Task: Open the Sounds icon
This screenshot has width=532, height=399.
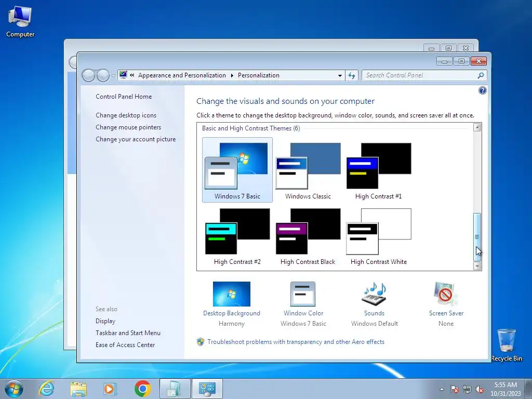Action: click(x=375, y=294)
